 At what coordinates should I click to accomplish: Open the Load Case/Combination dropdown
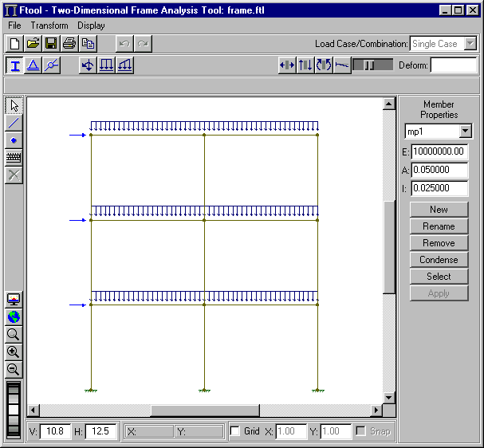(x=470, y=44)
